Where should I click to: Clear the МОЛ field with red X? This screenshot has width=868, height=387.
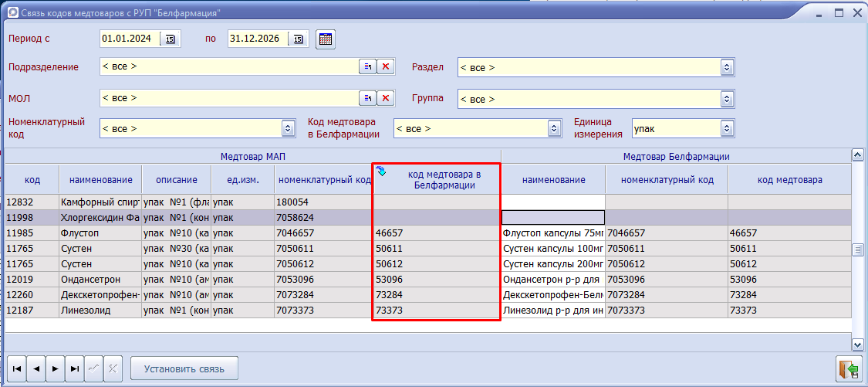tap(386, 98)
